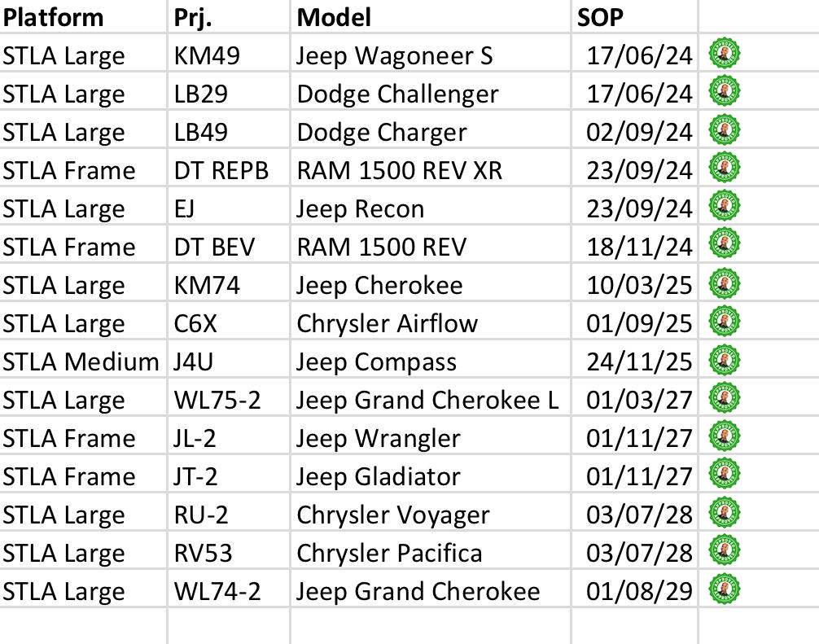Select the Chrysler Voyager model cell
Screen dimensions: 819x644
coord(393,515)
